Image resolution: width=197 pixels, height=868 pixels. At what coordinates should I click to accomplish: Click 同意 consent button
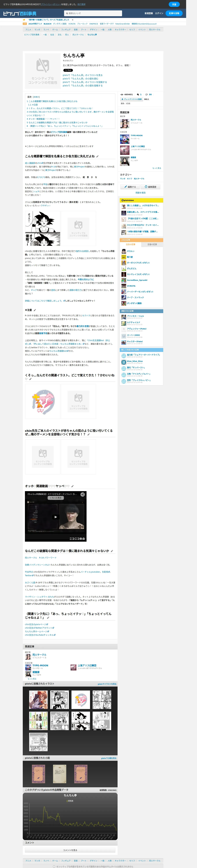point(174,4)
